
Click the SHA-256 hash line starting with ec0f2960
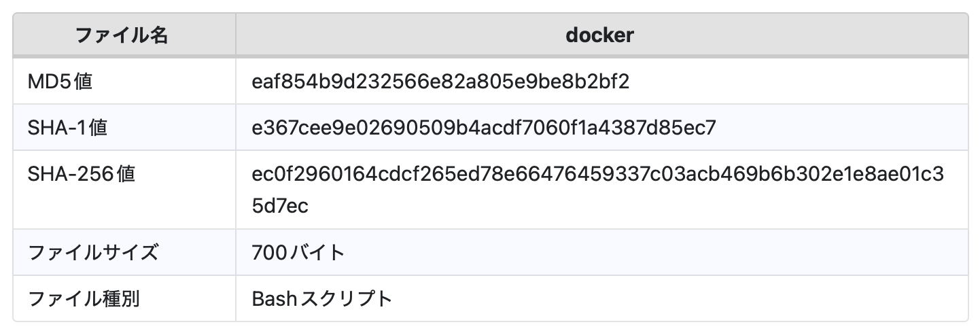(597, 174)
